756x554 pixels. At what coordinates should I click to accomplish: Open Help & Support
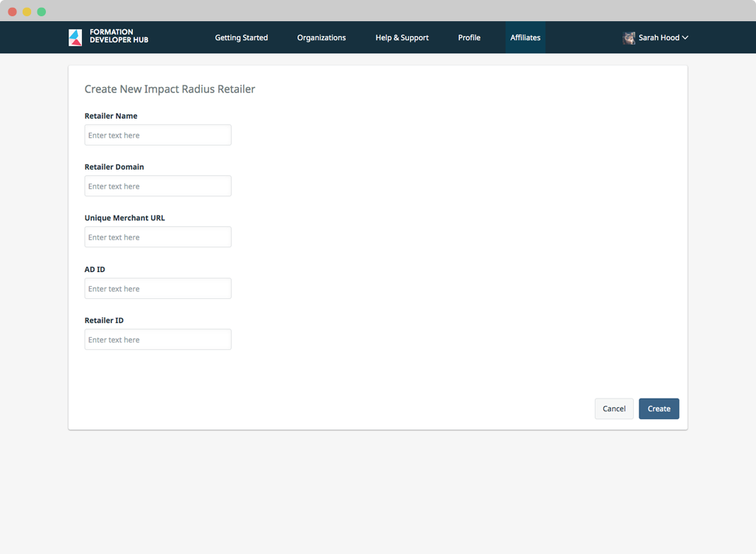pyautogui.click(x=402, y=37)
